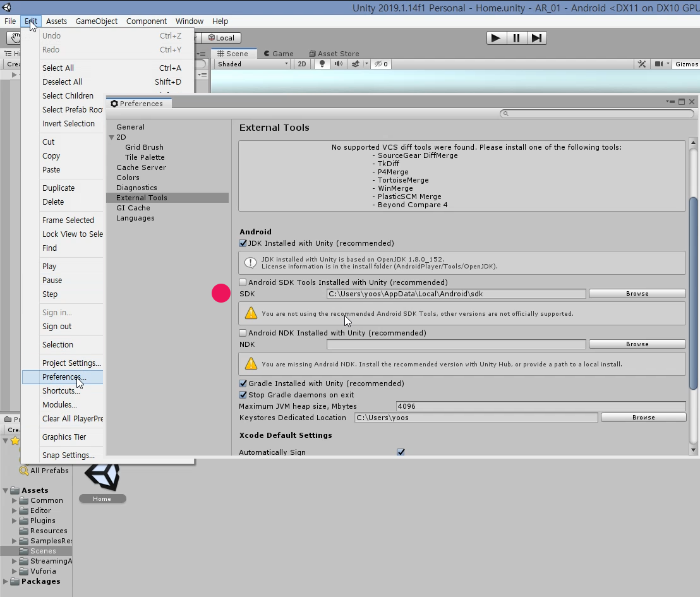
Task: Choose Shortcuts from Edit menu
Action: (63, 390)
